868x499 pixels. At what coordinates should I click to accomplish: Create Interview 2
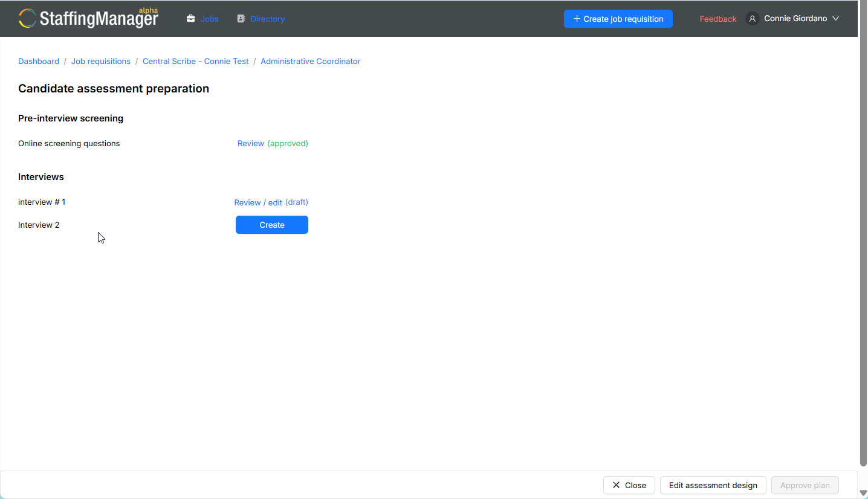(x=272, y=225)
